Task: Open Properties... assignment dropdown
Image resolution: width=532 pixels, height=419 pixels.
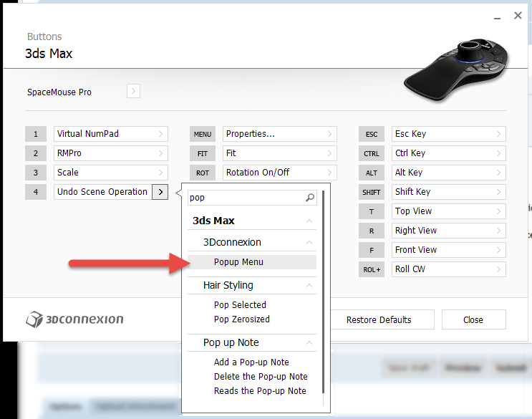Action: (x=279, y=134)
